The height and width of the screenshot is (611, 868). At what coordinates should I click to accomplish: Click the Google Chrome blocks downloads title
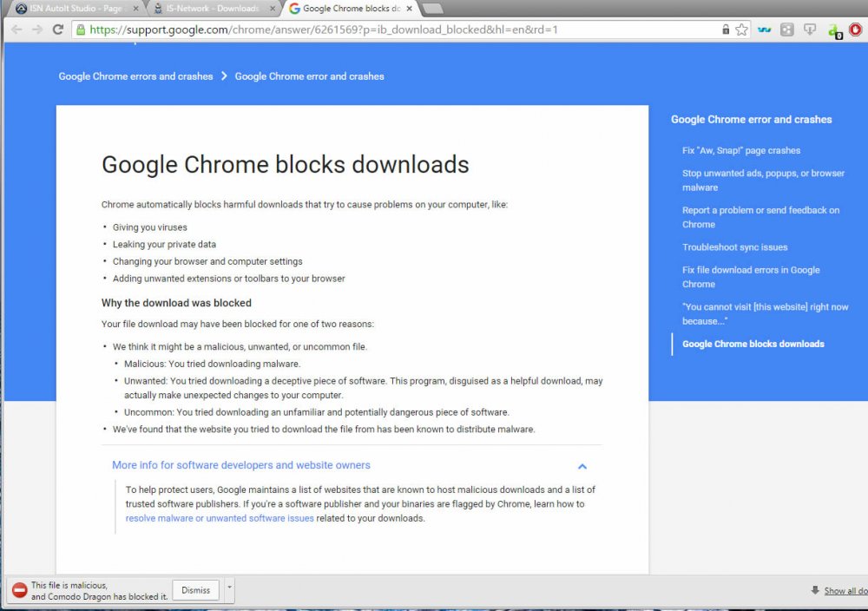point(285,164)
